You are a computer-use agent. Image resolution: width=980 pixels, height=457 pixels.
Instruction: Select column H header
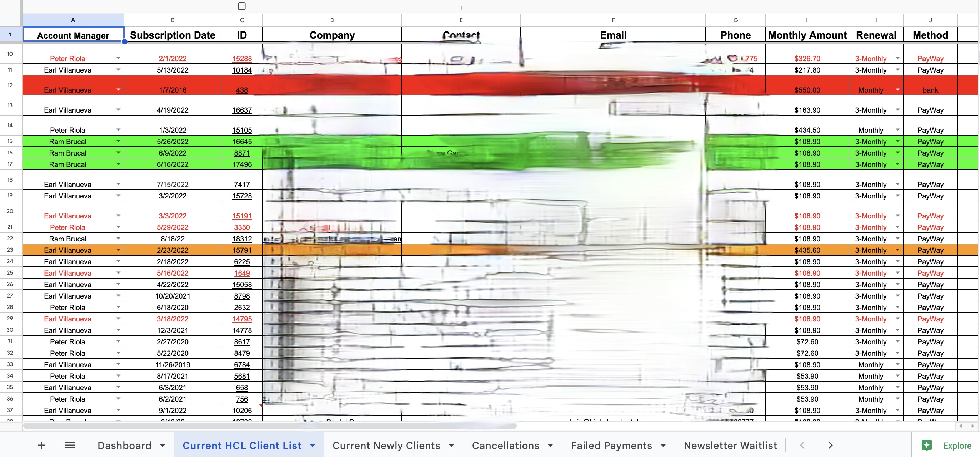807,20
